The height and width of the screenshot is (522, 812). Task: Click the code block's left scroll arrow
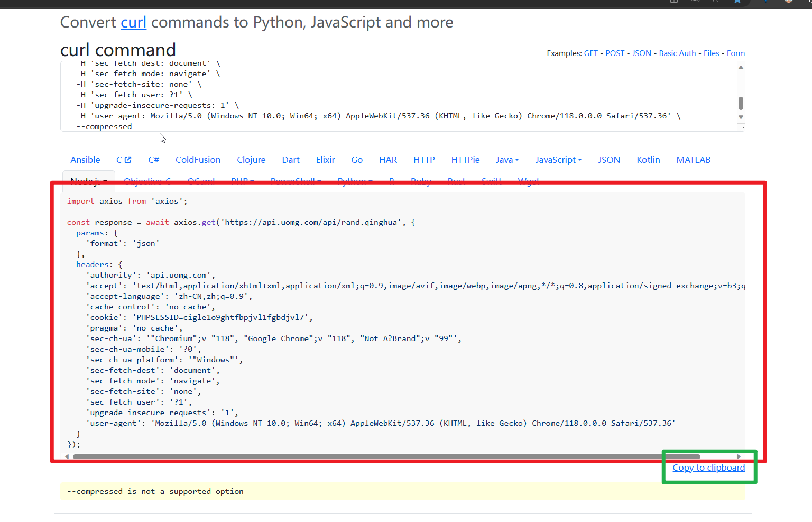coord(67,456)
